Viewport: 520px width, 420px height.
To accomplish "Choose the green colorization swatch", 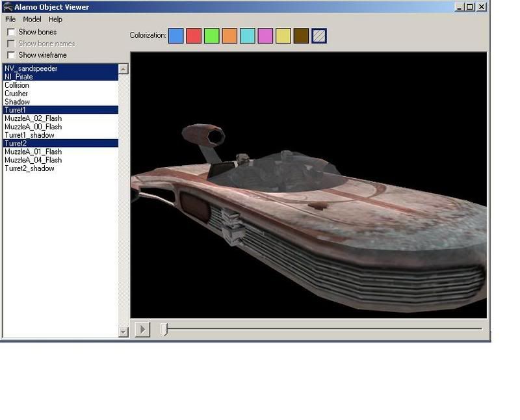I will [x=211, y=36].
